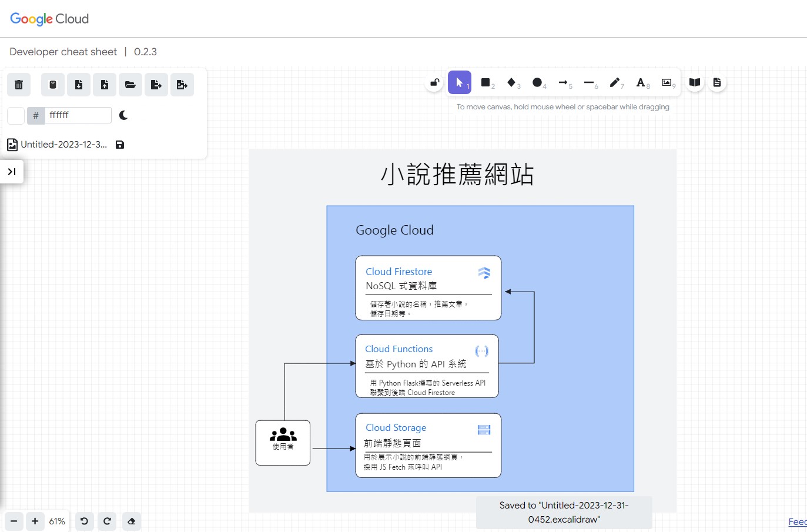Viewport: 807px width, 532px height.
Task: Click the Cloud Functions product icon
Action: [482, 351]
